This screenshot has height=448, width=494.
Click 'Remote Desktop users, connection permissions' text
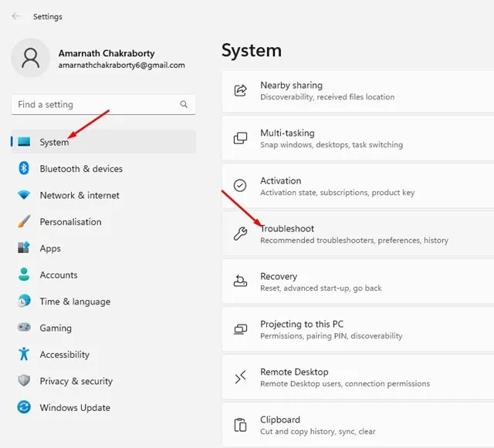coord(345,384)
